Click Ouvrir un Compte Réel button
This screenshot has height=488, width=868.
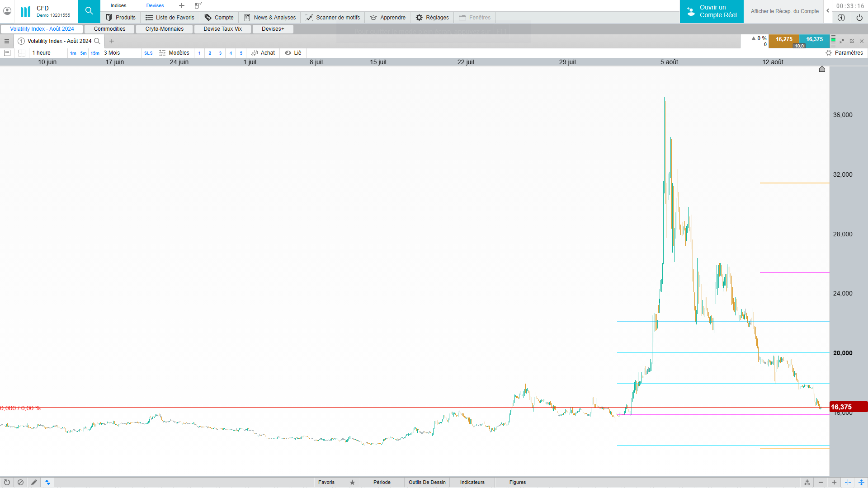(x=712, y=11)
